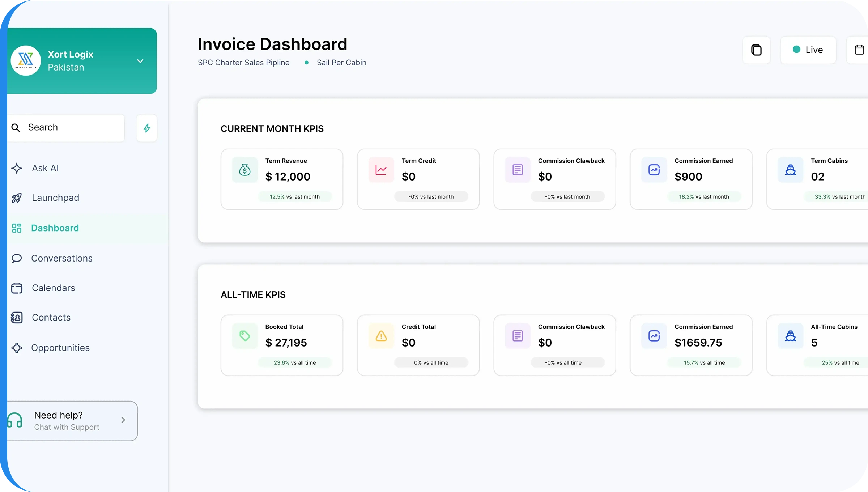
Task: Click the all-time Commission Clawback document icon
Action: pyautogui.click(x=518, y=336)
